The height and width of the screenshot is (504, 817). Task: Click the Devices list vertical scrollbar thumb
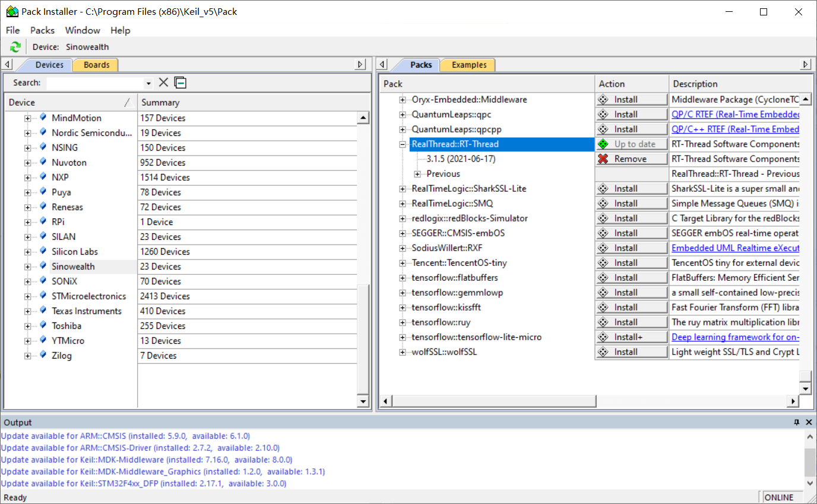click(x=363, y=340)
